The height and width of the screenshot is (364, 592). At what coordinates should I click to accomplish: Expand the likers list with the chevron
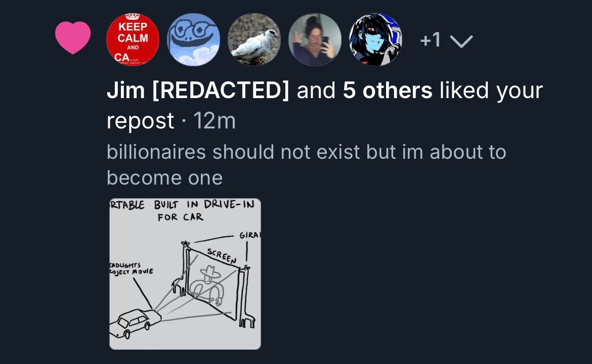461,41
